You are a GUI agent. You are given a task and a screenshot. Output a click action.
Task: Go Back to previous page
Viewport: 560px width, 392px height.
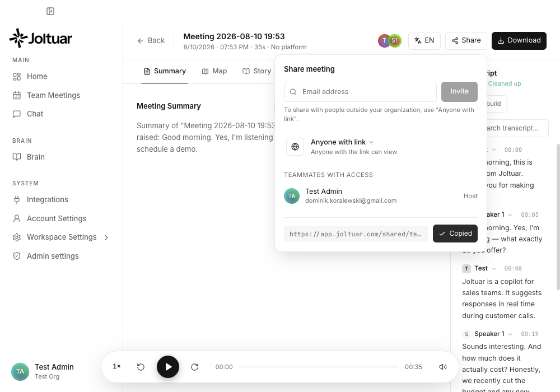pos(151,41)
